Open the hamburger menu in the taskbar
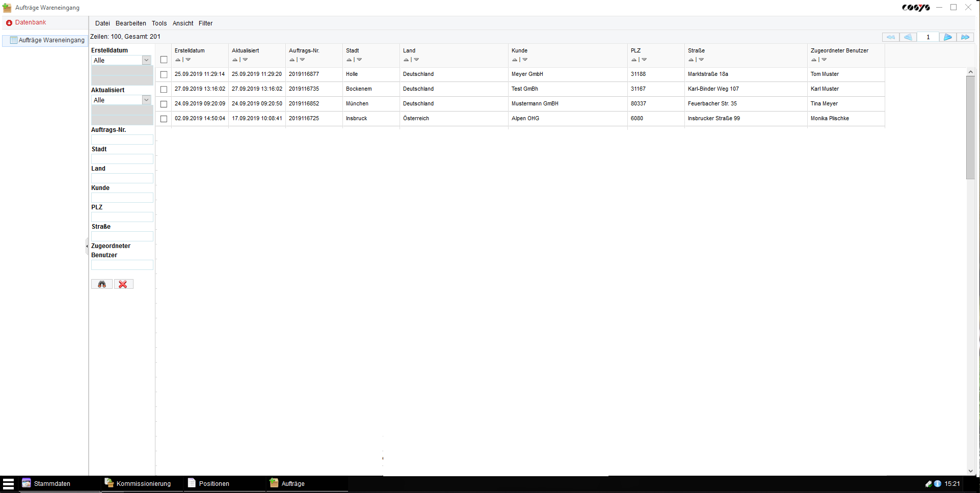Viewport: 980px width, 493px height. [x=9, y=483]
